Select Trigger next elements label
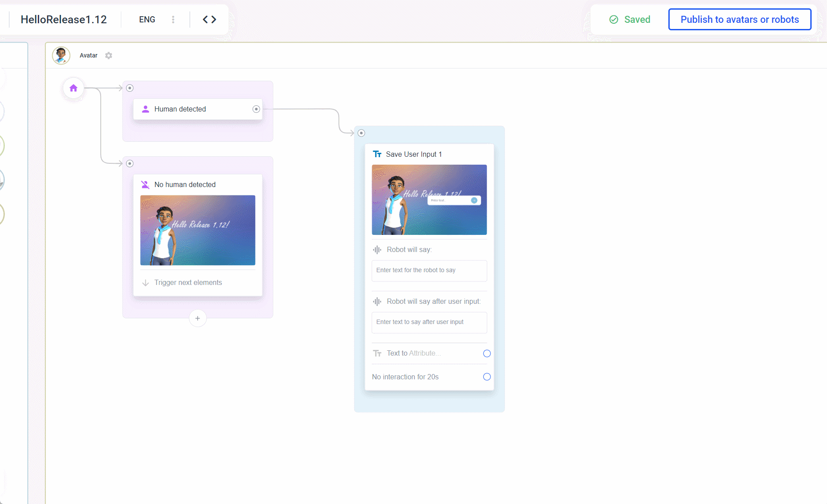This screenshot has height=504, width=827. coord(188,283)
